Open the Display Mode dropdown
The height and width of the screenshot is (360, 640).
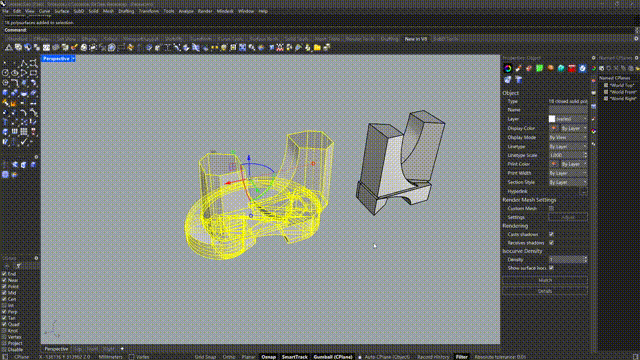568,138
